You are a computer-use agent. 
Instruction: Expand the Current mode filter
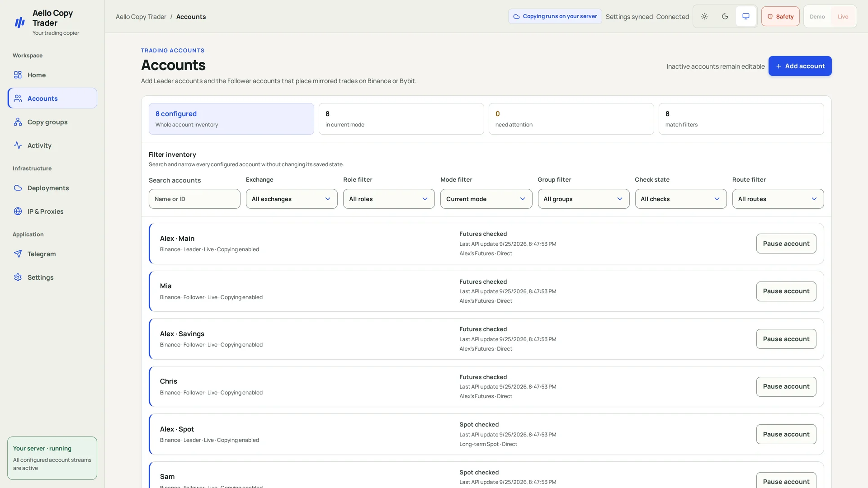point(486,199)
